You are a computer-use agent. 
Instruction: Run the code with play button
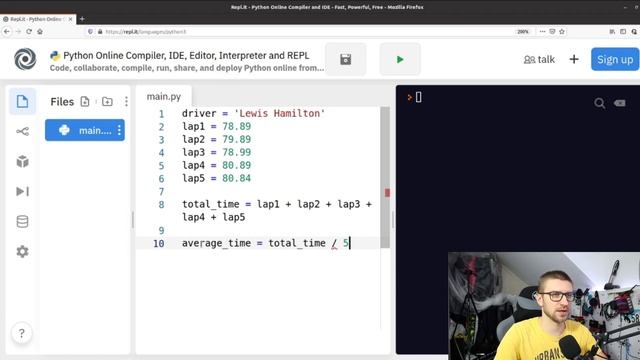(x=400, y=59)
